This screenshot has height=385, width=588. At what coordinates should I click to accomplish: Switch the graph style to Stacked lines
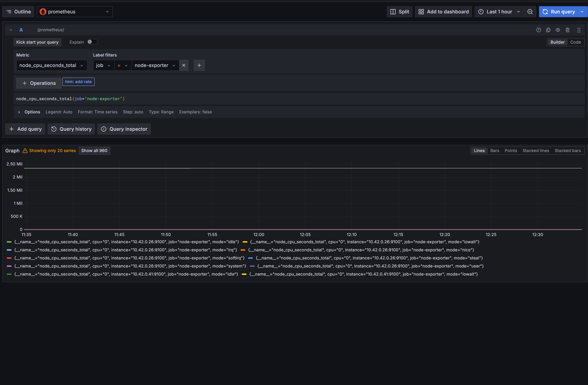pyautogui.click(x=536, y=150)
